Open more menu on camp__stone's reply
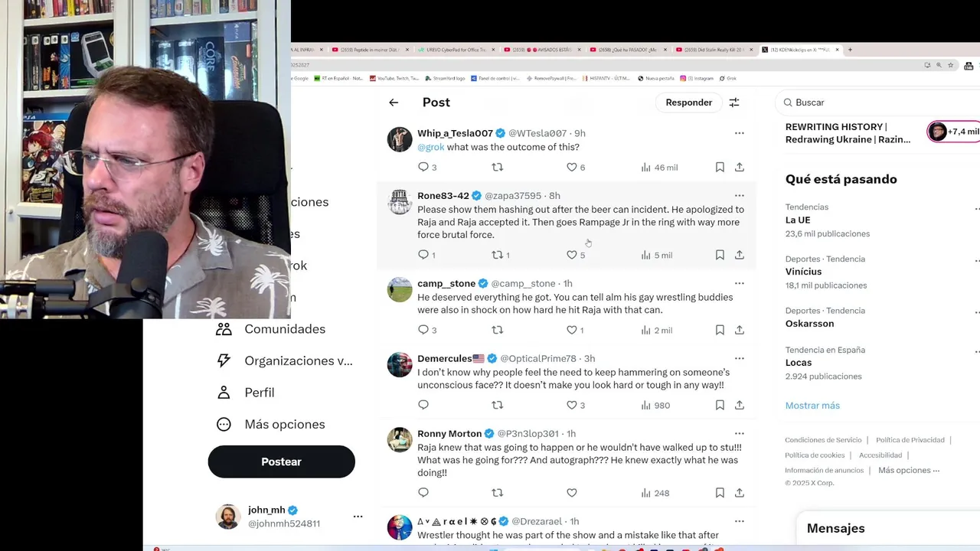This screenshot has height=551, width=980. pos(739,283)
